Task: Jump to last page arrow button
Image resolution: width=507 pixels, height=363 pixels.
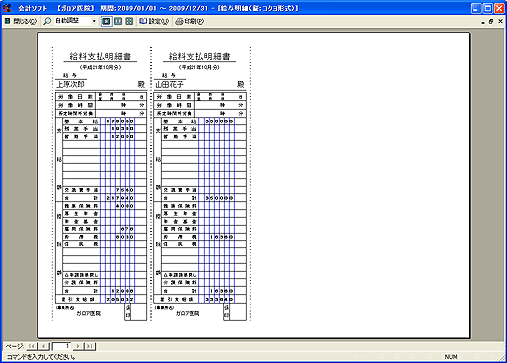Action: [90, 346]
